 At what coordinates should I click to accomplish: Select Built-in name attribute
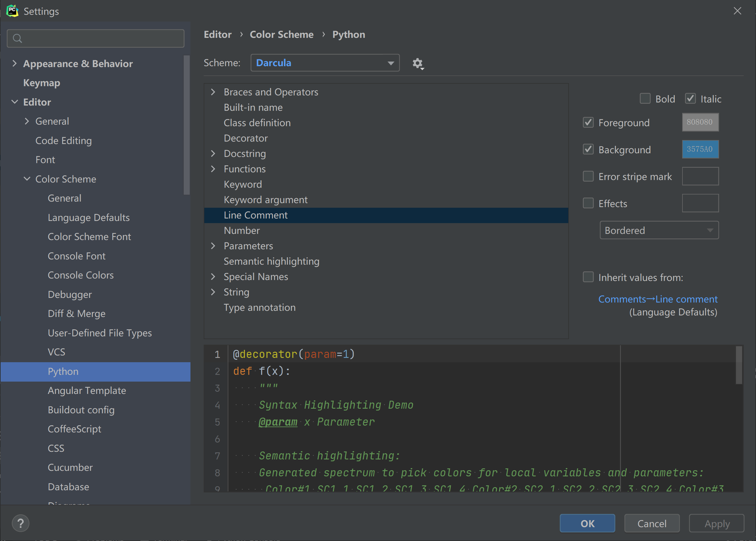(x=253, y=107)
